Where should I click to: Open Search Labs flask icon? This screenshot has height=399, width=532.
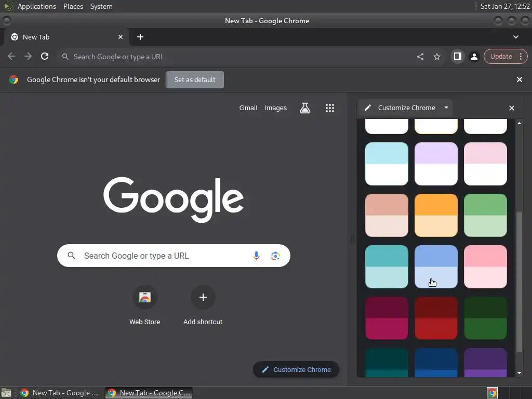304,108
